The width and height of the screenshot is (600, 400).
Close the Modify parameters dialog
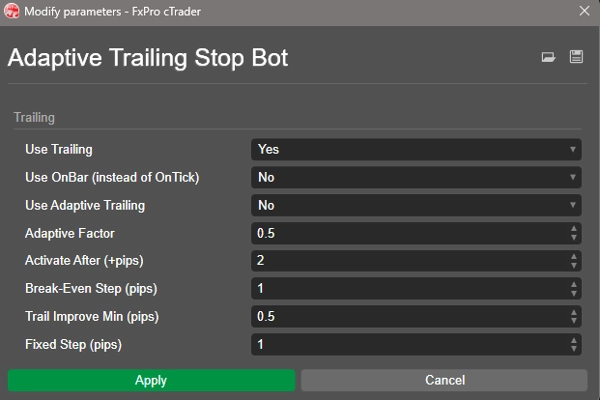(x=584, y=11)
